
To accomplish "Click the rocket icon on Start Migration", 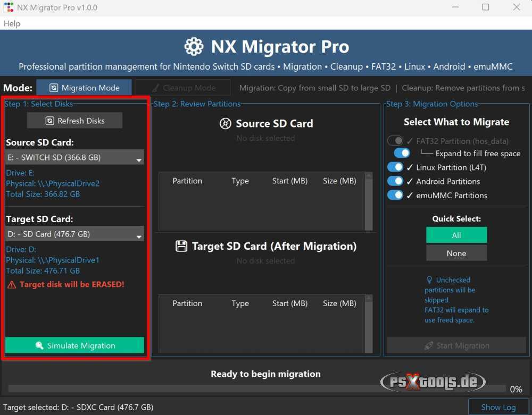I will coord(429,345).
